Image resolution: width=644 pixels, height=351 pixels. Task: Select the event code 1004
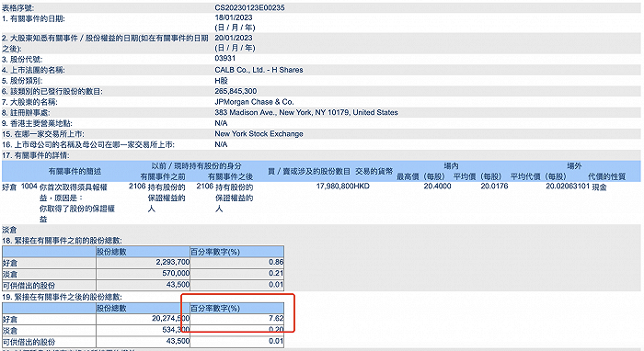coord(29,187)
